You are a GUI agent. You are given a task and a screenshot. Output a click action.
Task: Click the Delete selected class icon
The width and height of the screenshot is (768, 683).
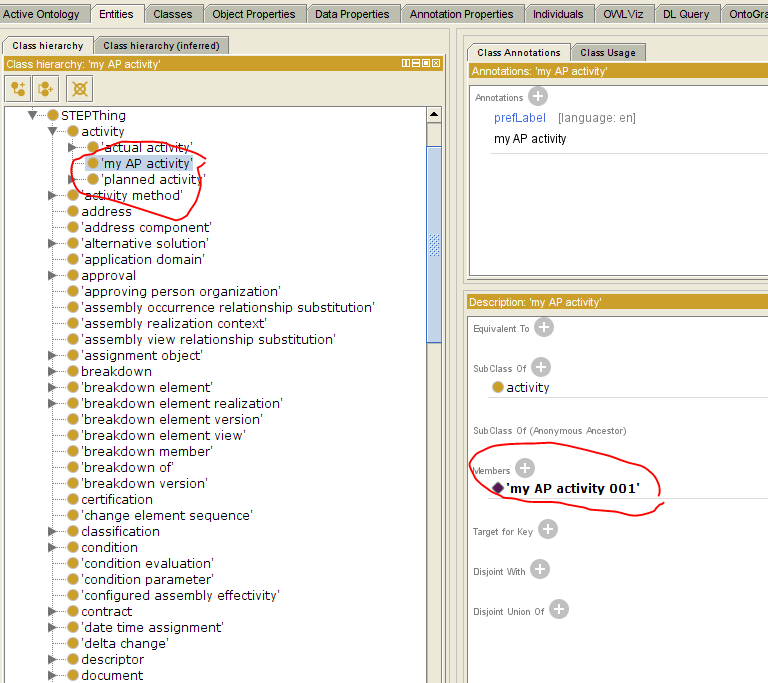click(x=79, y=88)
